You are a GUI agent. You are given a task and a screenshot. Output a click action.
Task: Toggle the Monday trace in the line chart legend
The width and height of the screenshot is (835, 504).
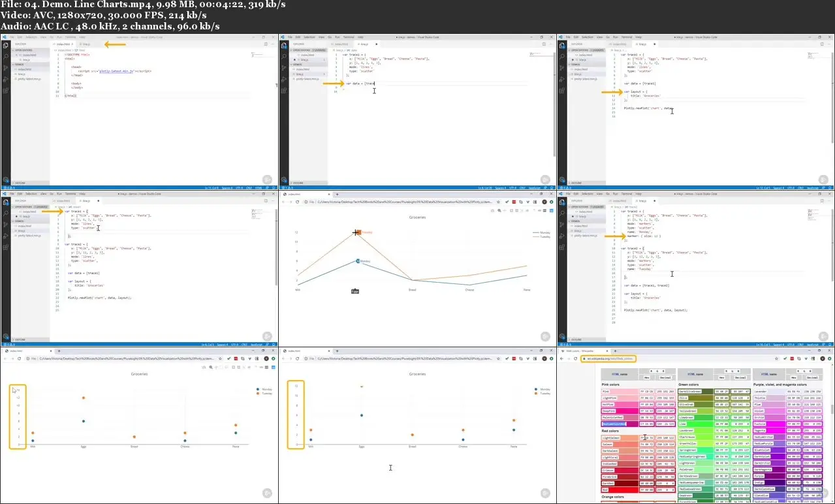click(540, 232)
